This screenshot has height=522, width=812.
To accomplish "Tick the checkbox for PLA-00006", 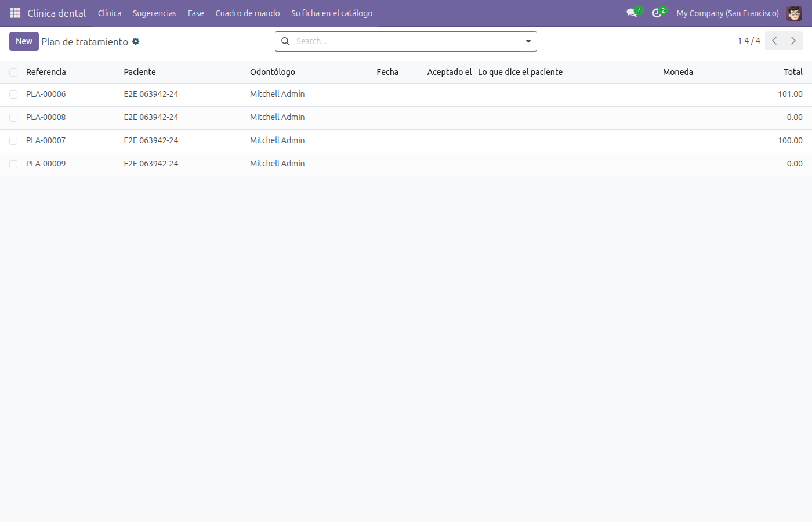I will 13,95.
